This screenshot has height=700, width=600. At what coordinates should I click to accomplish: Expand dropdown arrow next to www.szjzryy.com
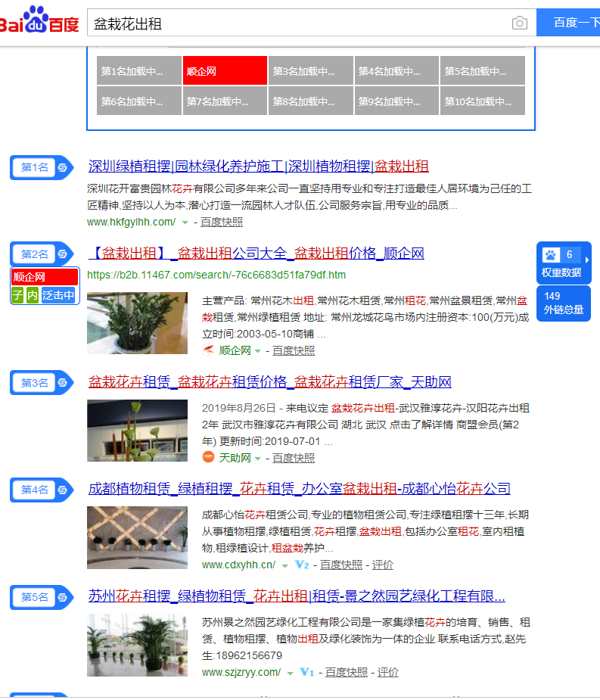pyautogui.click(x=291, y=673)
